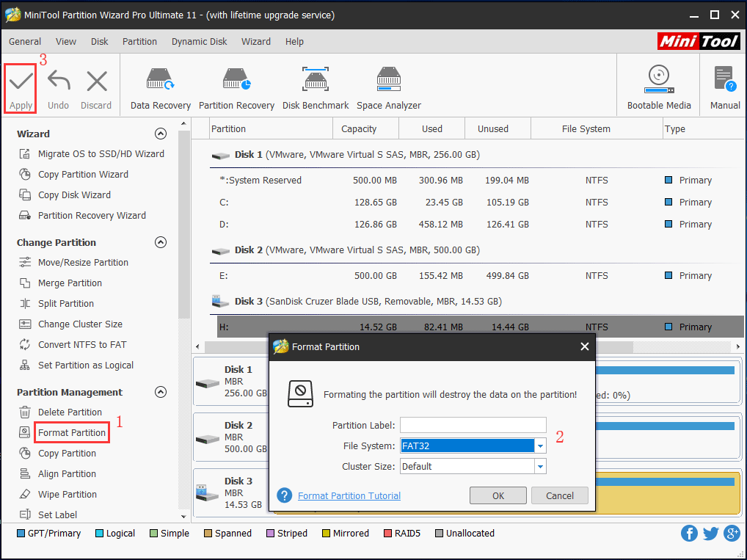Open the Data Recovery tool
747x560 pixels.
pyautogui.click(x=160, y=81)
